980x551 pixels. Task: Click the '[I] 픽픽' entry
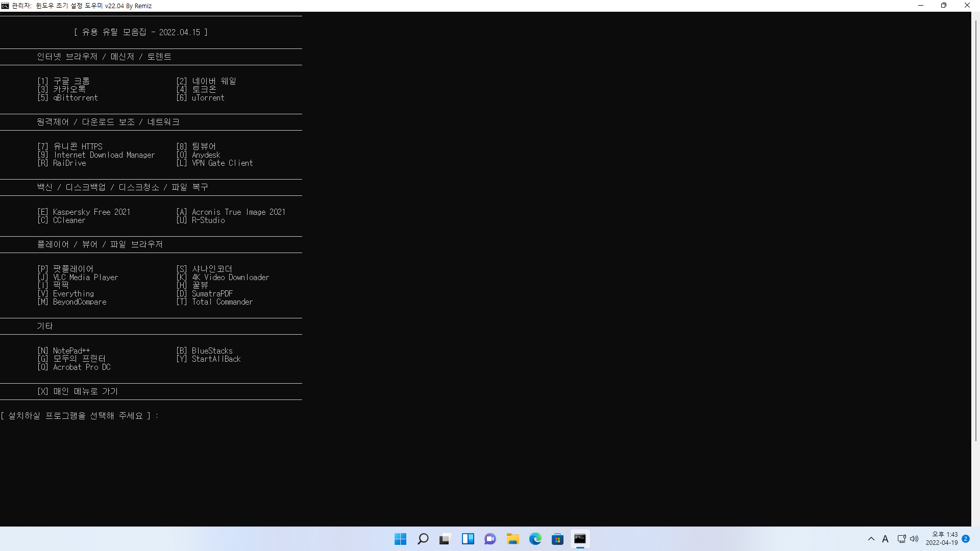tap(53, 285)
